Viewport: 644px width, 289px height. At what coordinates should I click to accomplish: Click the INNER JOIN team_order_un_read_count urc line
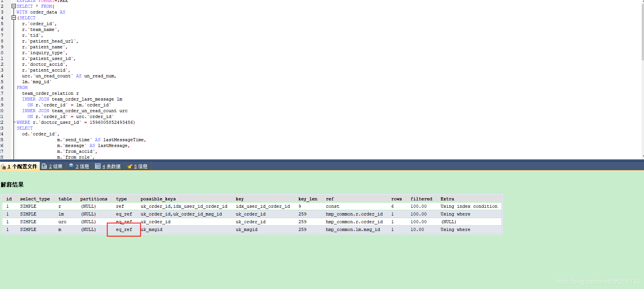point(75,111)
